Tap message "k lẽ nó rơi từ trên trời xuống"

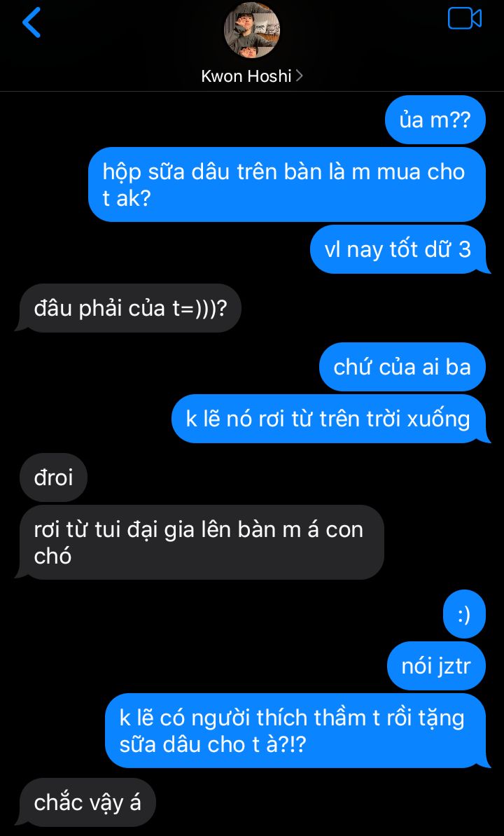[329, 419]
